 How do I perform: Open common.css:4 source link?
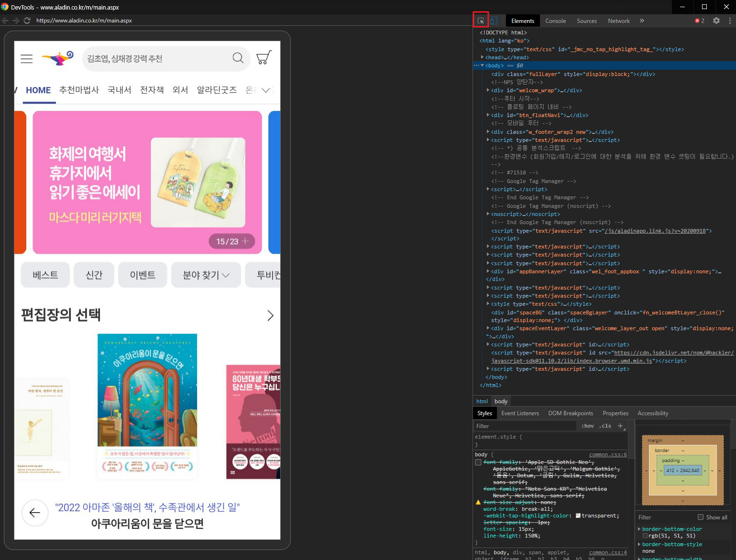[x=608, y=552]
